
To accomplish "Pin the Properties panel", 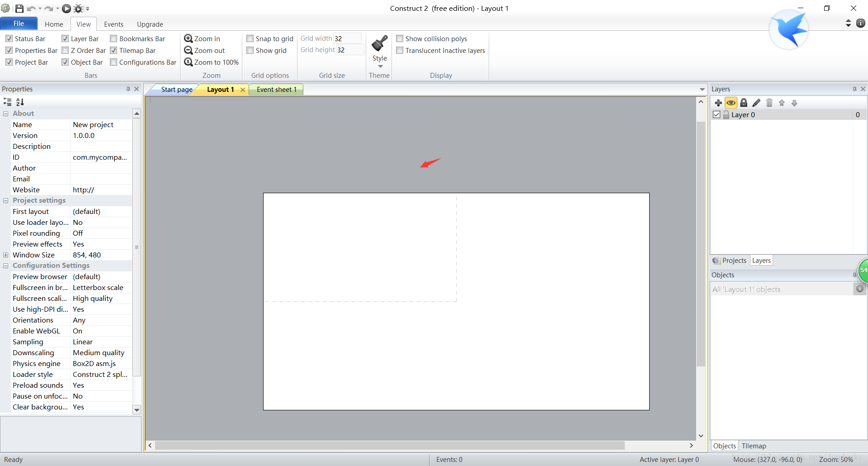I will point(128,89).
